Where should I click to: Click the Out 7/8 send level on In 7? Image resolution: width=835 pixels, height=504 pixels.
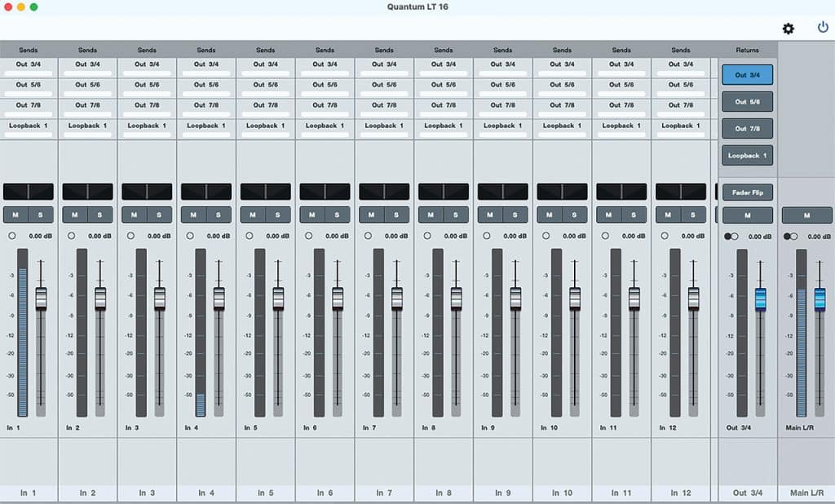coord(385,114)
